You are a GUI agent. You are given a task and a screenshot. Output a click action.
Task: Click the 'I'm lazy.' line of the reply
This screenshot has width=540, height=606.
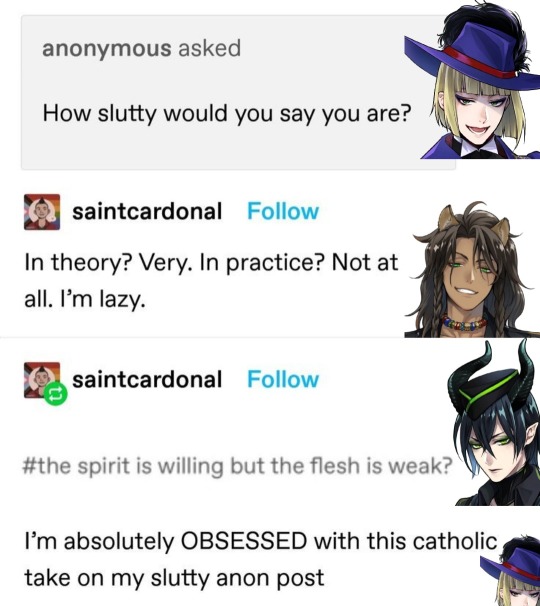click(x=85, y=300)
